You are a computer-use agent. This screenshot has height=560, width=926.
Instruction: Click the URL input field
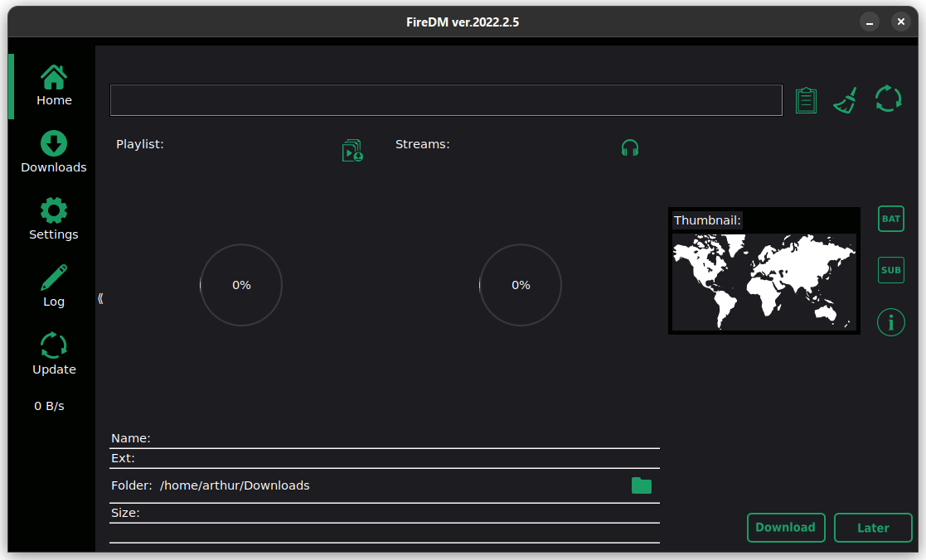[x=446, y=100]
